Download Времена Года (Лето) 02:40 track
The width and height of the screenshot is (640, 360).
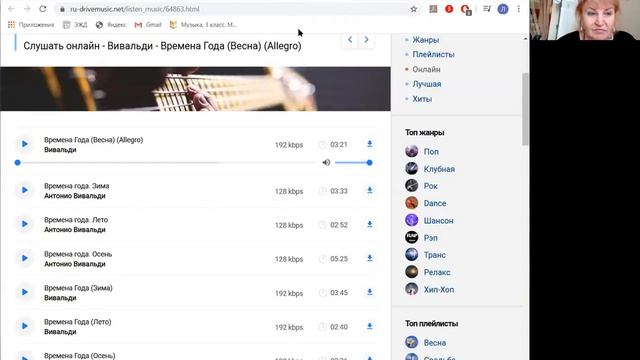coord(369,326)
